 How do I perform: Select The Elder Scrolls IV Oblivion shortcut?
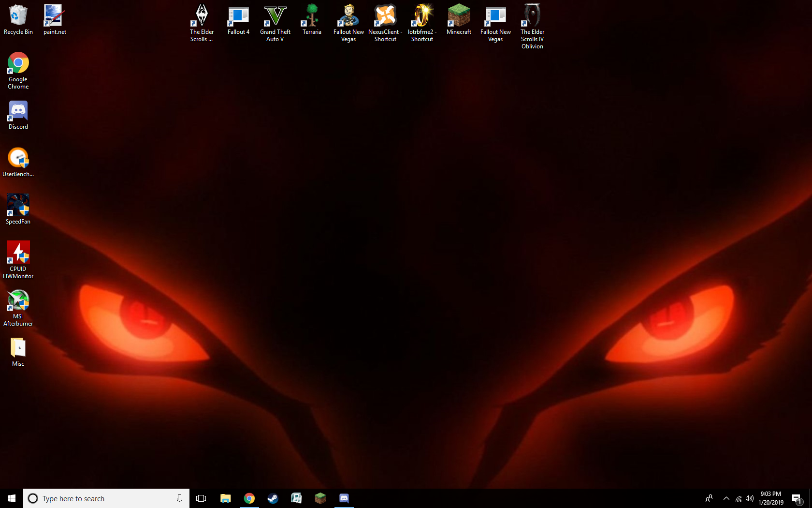(x=532, y=27)
